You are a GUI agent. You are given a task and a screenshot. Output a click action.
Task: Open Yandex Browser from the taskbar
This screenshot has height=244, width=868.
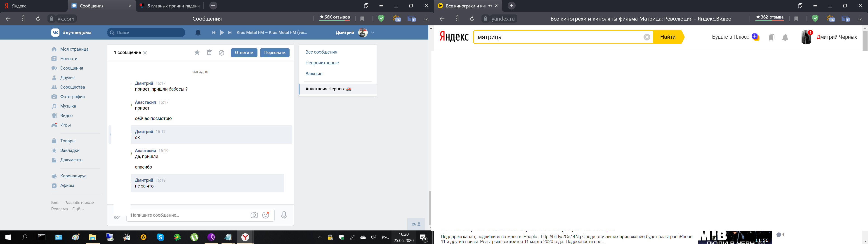(245, 237)
